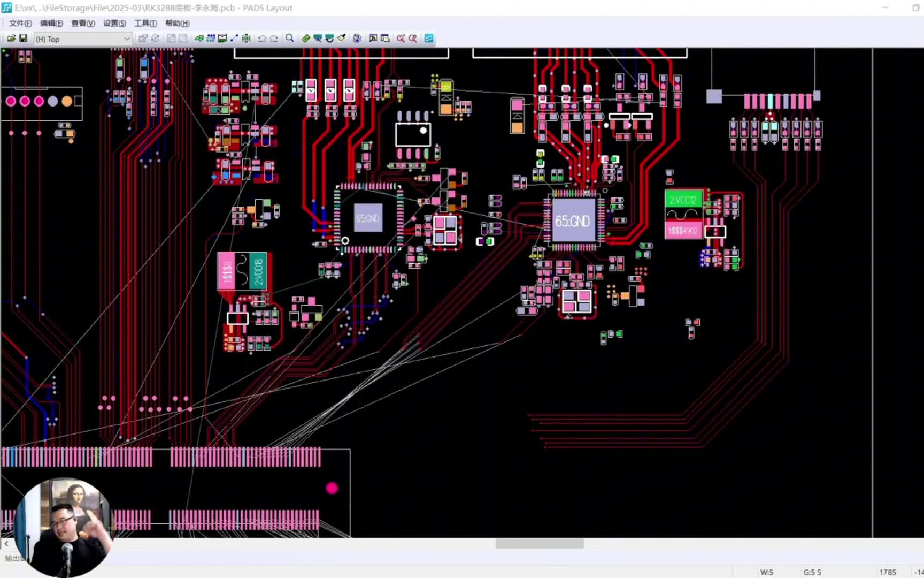Open the 设置 menu

(113, 23)
